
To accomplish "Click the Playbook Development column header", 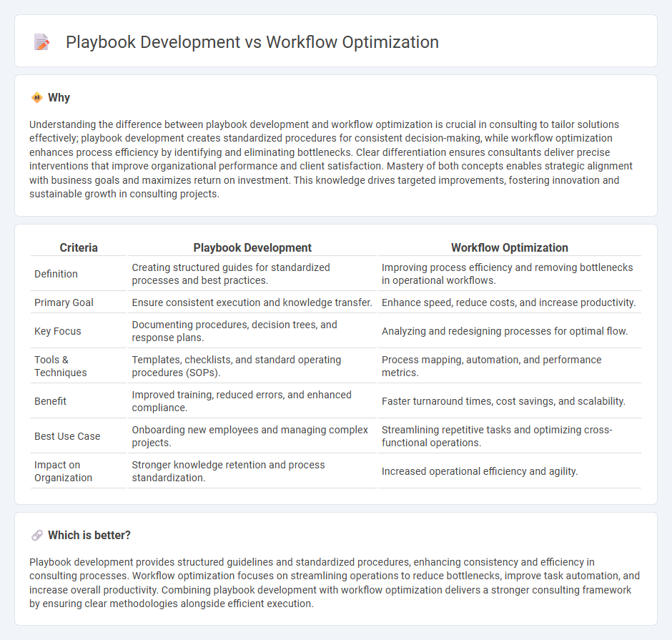I will point(252,247).
